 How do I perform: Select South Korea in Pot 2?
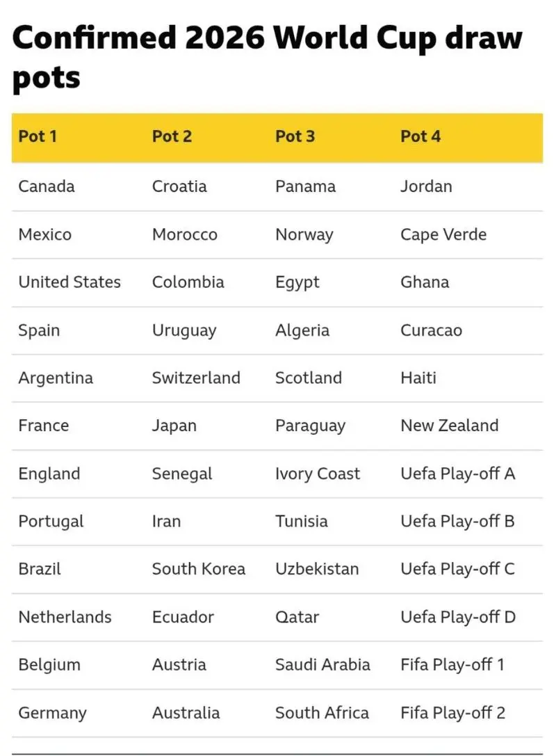tap(199, 569)
